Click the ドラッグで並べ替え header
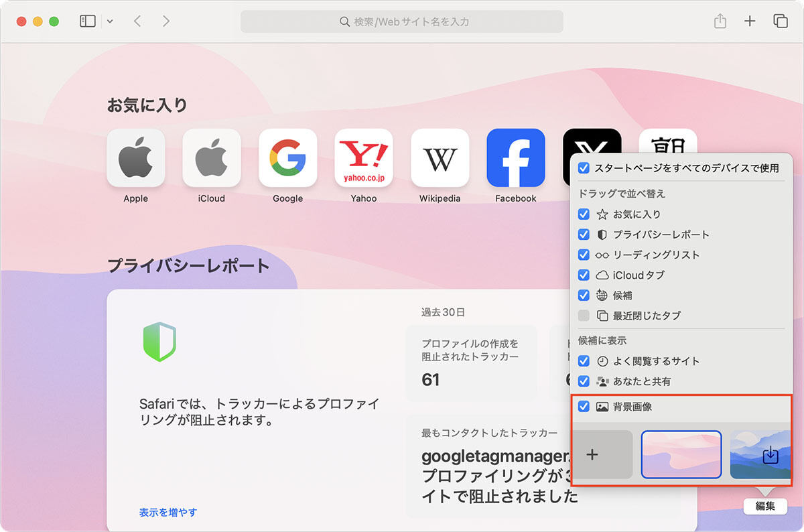 (x=622, y=194)
